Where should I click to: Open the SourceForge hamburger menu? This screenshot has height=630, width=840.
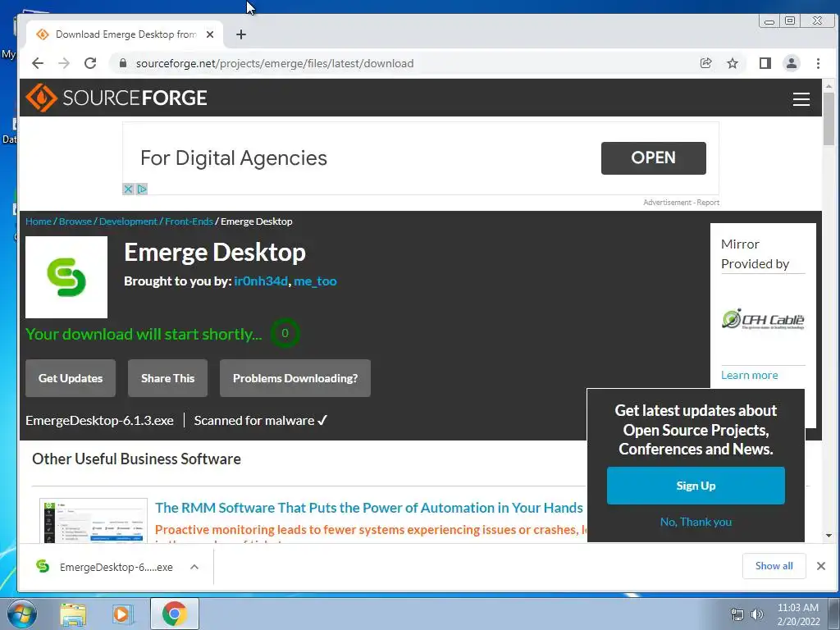(801, 99)
